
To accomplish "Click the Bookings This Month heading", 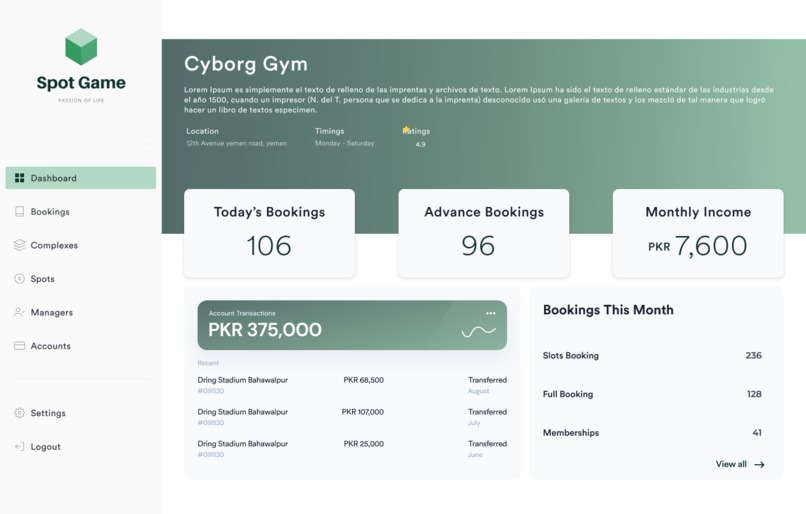I will tap(608, 310).
